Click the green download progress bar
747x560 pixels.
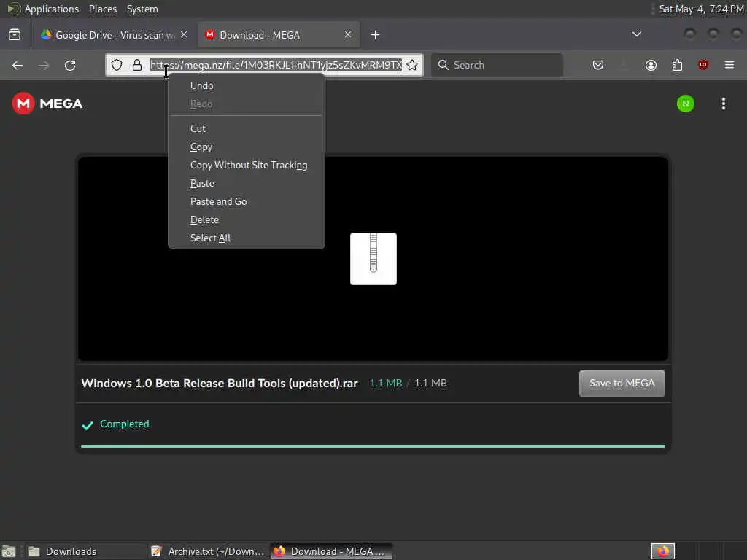pyautogui.click(x=373, y=446)
